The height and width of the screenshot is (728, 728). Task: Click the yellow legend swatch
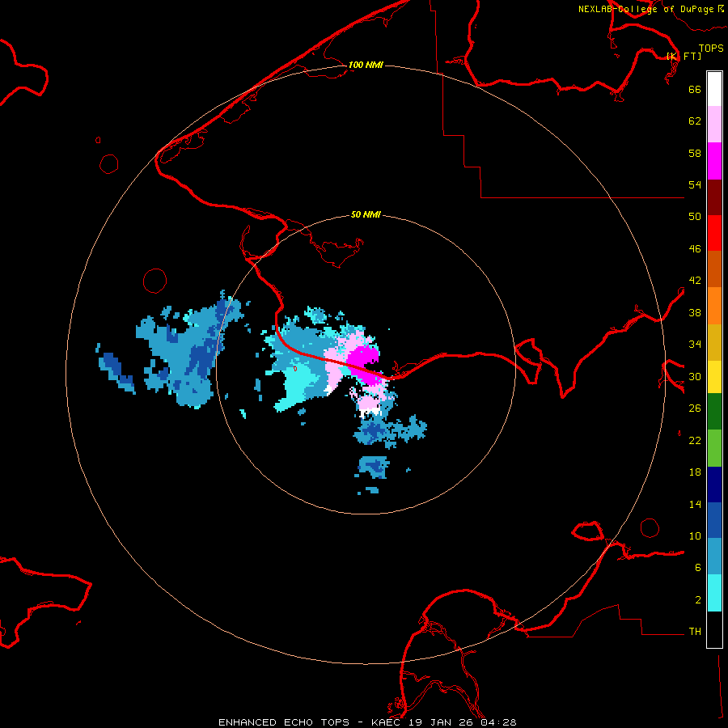click(x=714, y=377)
